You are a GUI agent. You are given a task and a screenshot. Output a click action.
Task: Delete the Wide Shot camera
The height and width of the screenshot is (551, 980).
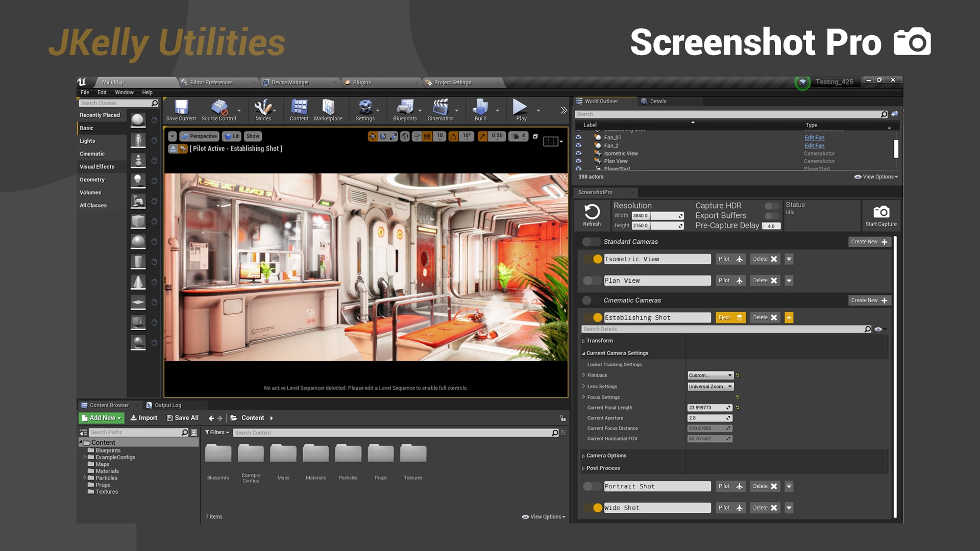click(765, 508)
